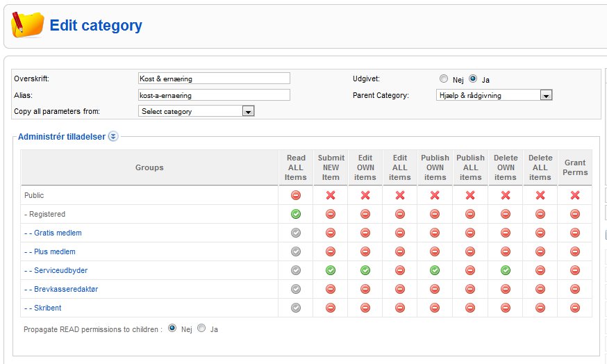Toggle Skribent's Publish ALL items permission
The width and height of the screenshot is (607, 364).
[470, 308]
